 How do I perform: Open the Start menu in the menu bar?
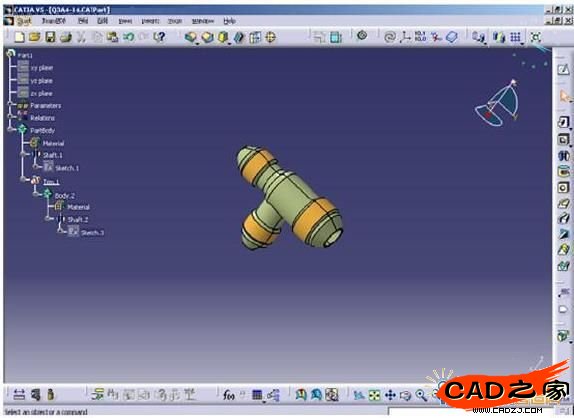pos(24,21)
